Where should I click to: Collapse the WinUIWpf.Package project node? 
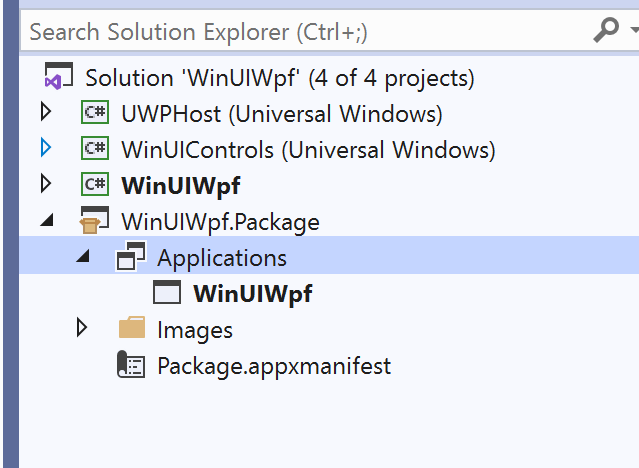tap(46, 221)
